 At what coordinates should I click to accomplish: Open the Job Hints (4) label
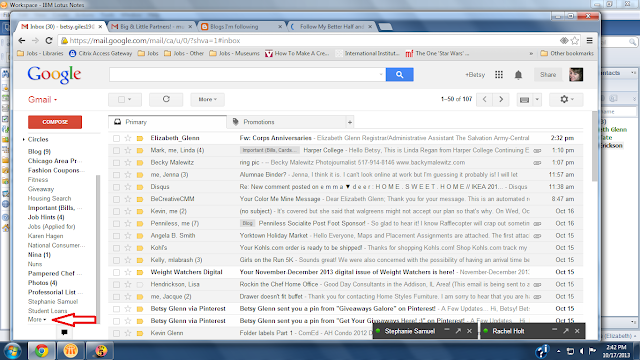click(x=46, y=217)
